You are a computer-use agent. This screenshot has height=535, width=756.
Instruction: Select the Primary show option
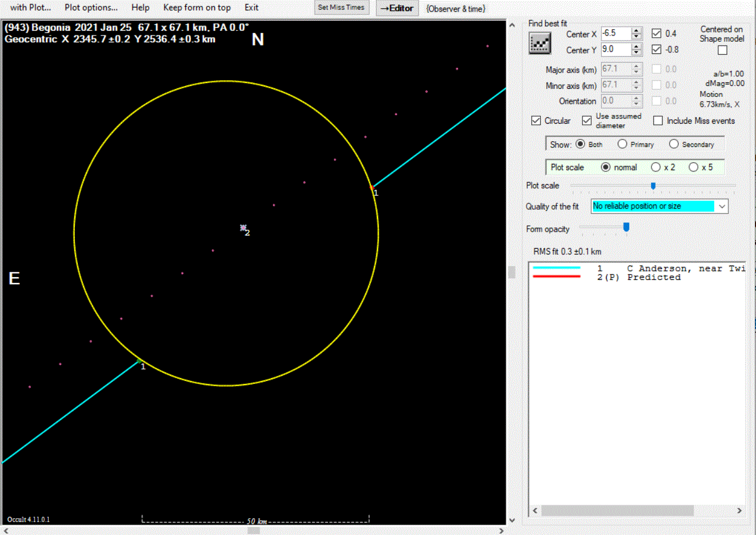622,145
